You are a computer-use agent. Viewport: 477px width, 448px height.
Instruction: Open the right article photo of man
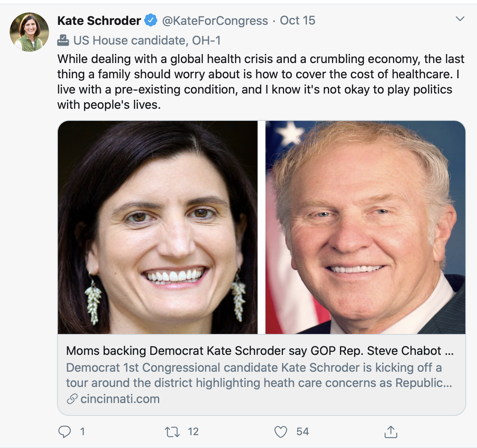[365, 227]
